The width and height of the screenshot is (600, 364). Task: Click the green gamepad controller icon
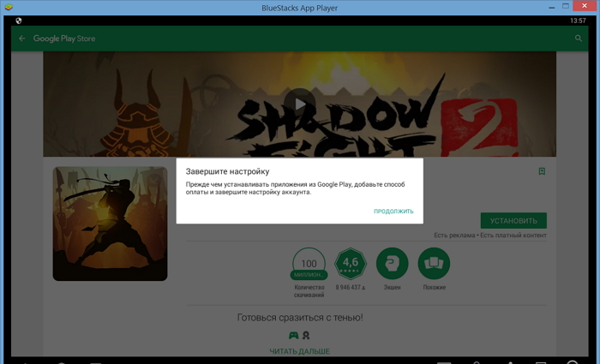(293, 336)
